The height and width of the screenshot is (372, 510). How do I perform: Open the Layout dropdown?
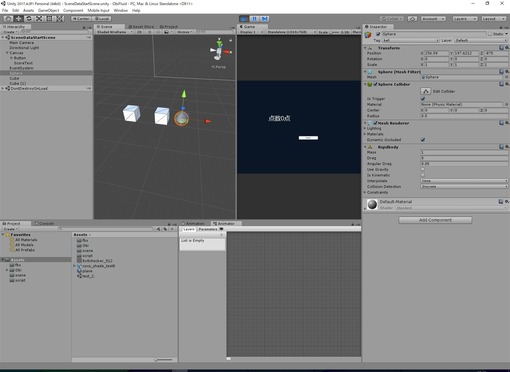493,19
